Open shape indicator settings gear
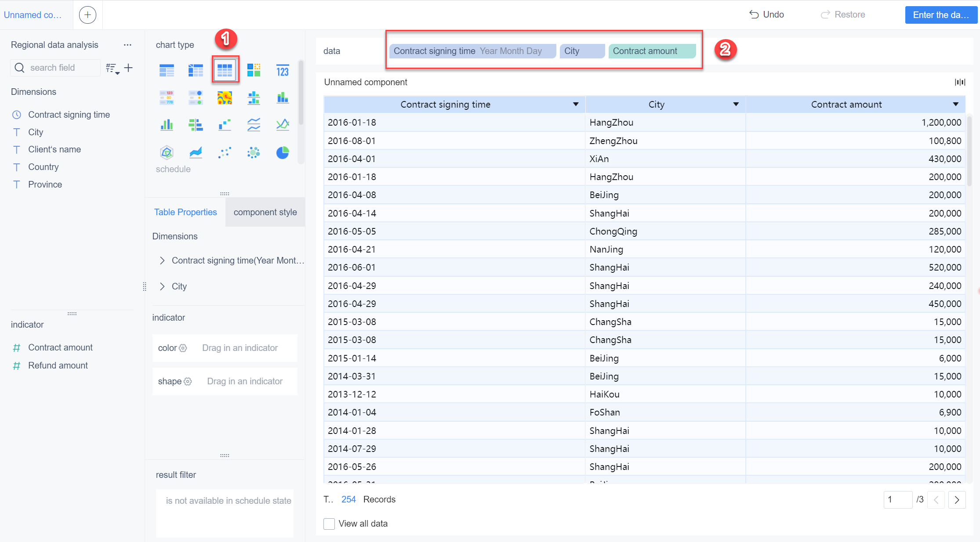 tap(188, 381)
